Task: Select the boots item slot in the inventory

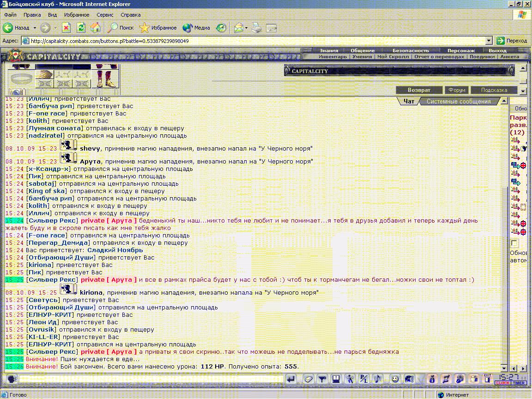Action: 105,79
